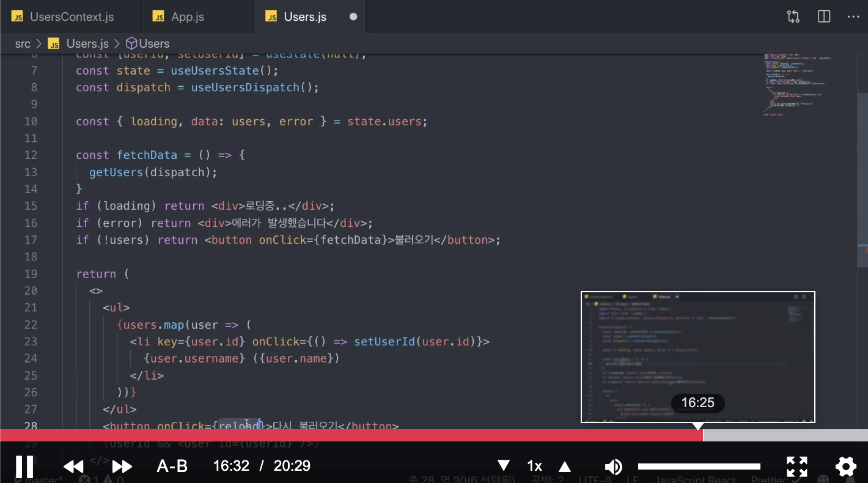Increase playback speed with the up arrow

pyautogui.click(x=565, y=466)
